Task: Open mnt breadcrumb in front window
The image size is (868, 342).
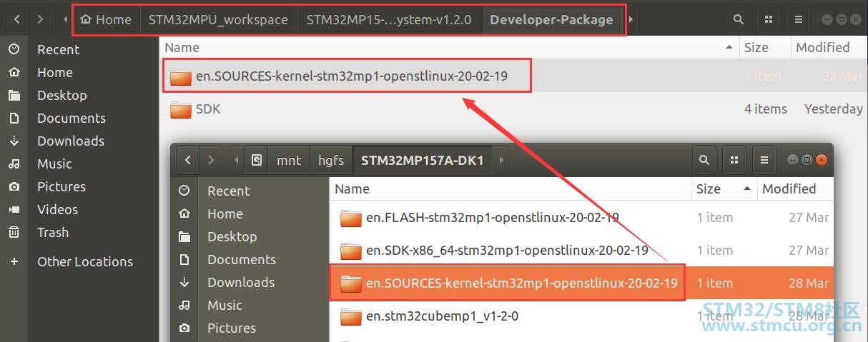Action: click(x=289, y=160)
